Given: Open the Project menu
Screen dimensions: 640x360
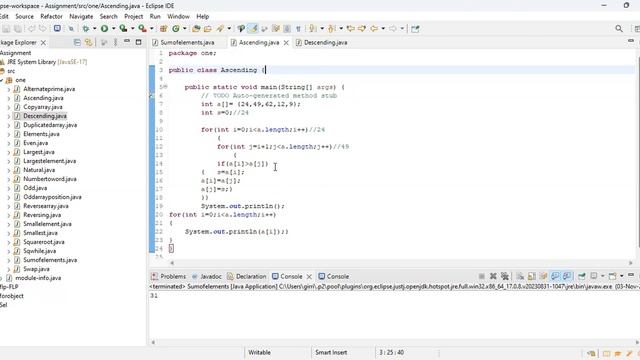Looking at the screenshot, I should click(x=133, y=16).
